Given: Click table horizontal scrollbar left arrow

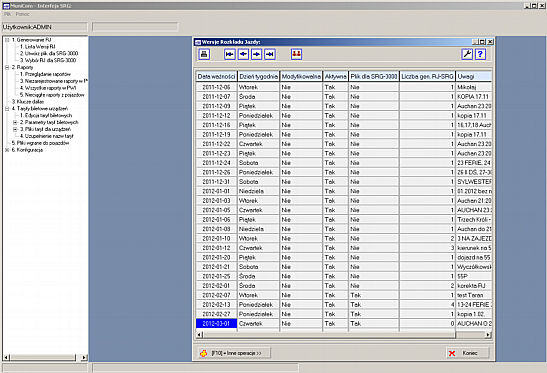Looking at the screenshot, I should [x=199, y=335].
